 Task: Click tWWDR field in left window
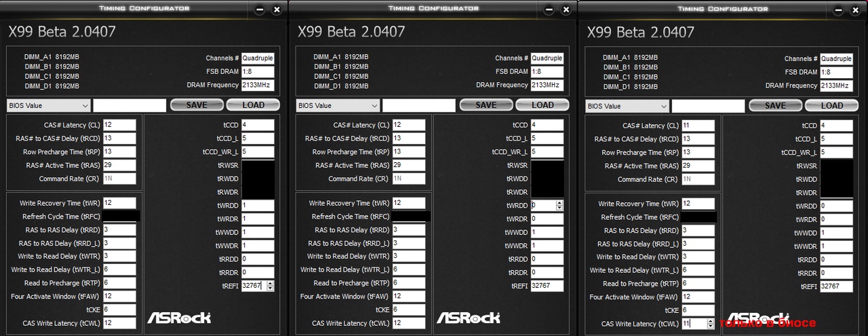tap(258, 246)
